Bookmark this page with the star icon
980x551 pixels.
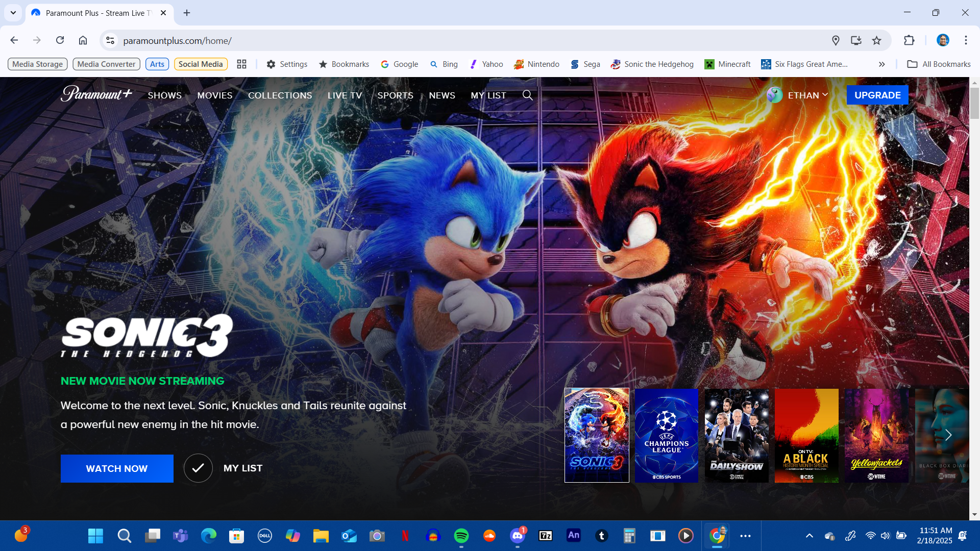pyautogui.click(x=876, y=40)
